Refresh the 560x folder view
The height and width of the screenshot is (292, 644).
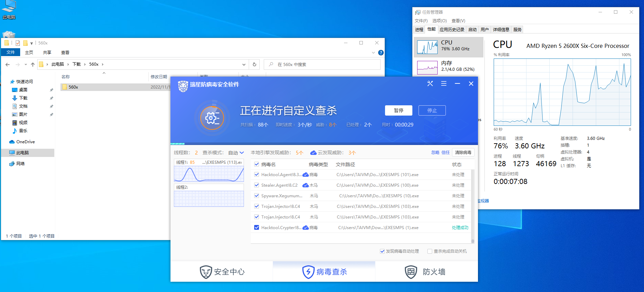click(x=255, y=64)
